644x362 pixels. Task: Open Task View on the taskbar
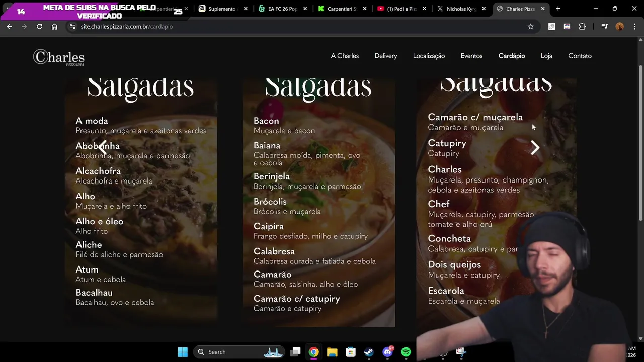(295, 352)
